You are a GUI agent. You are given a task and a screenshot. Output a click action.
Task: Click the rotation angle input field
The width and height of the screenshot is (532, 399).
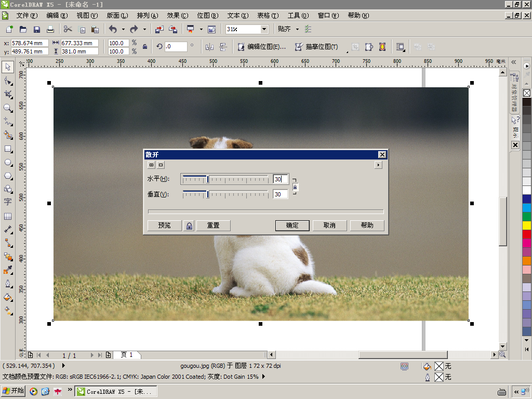pos(176,47)
